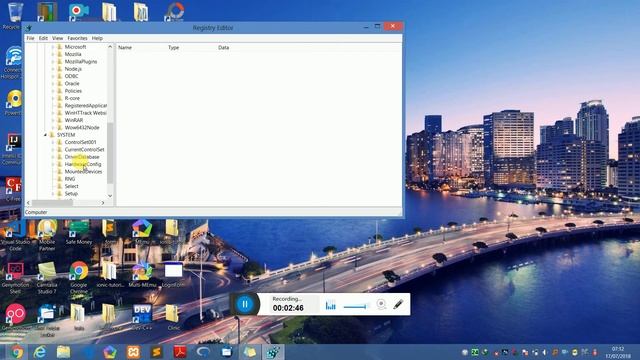Expand the CurrentControlSet key arrow

(53, 149)
